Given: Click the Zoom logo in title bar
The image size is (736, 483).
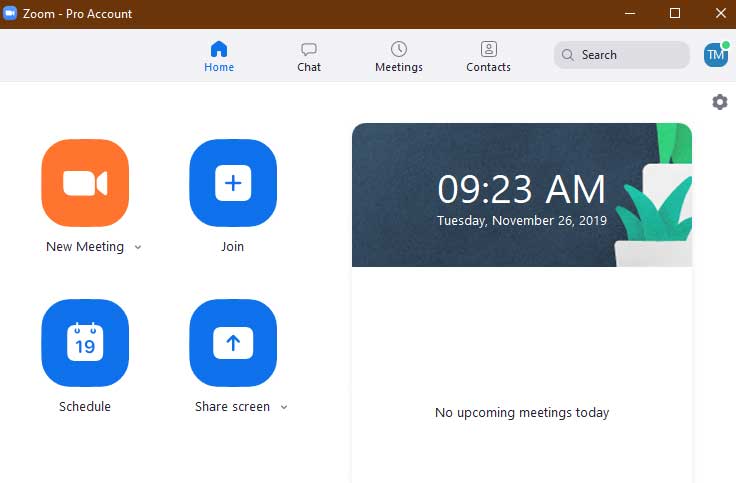Looking at the screenshot, I should 10,13.
